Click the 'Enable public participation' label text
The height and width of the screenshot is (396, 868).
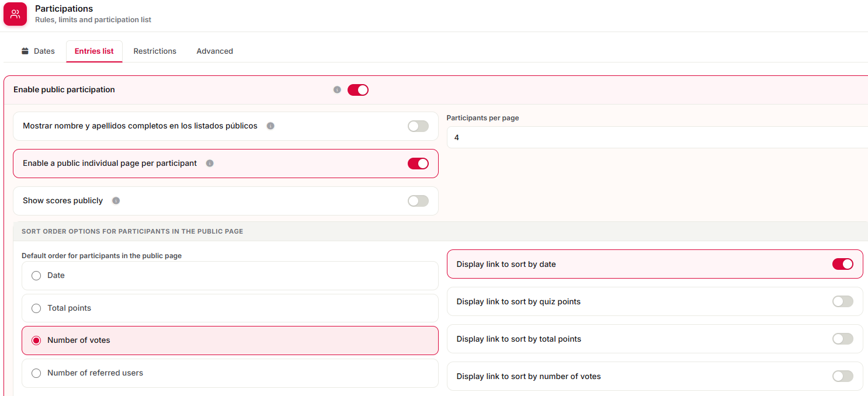[x=64, y=90]
